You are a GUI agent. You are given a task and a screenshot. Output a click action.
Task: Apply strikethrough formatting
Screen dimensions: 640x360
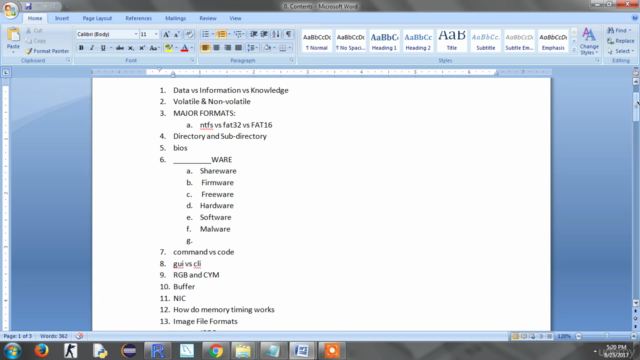120,48
